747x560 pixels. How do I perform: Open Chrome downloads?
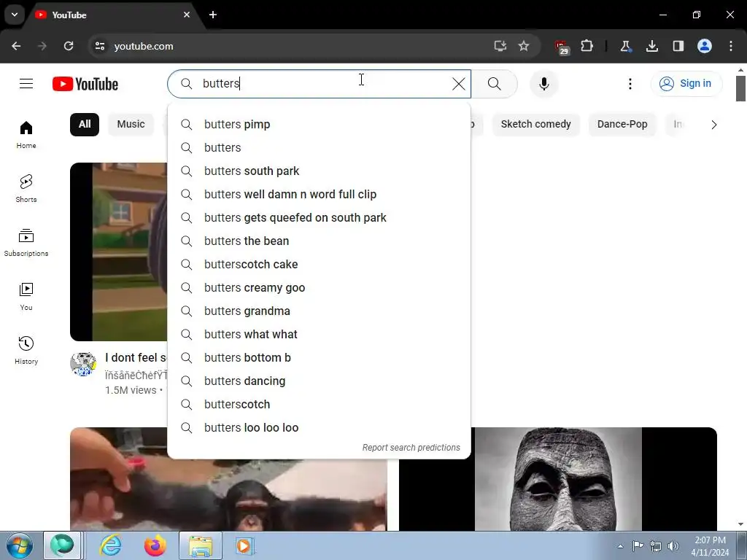pos(651,46)
